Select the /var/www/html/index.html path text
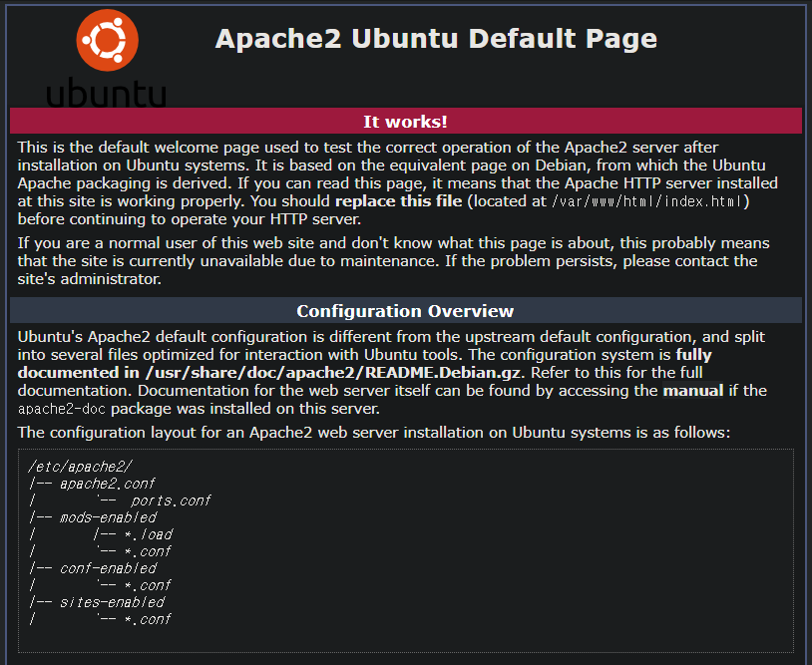812x665 pixels. tap(647, 201)
